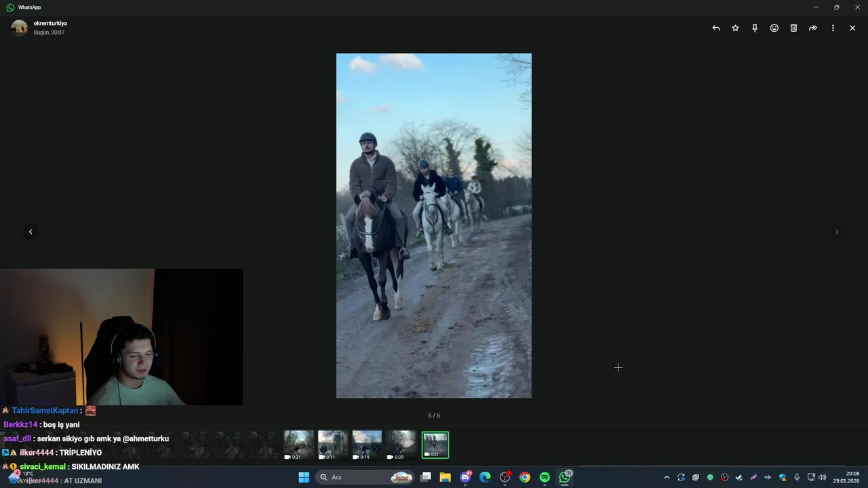This screenshot has width=868, height=488.
Task: Select the 0:29 video thumbnail
Action: [401, 445]
